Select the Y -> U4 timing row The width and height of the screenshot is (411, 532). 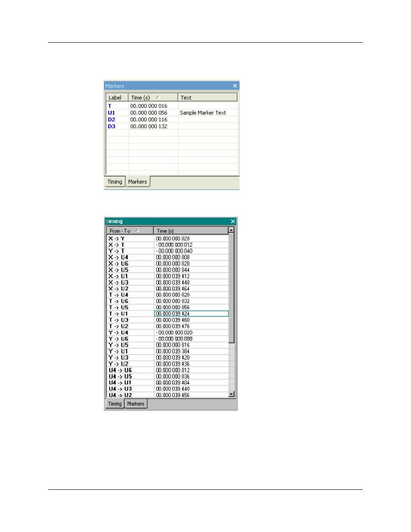tap(168, 333)
